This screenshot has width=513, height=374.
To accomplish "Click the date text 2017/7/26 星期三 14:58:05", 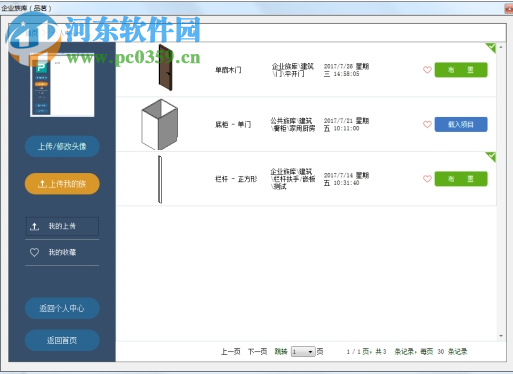I will click(346, 70).
